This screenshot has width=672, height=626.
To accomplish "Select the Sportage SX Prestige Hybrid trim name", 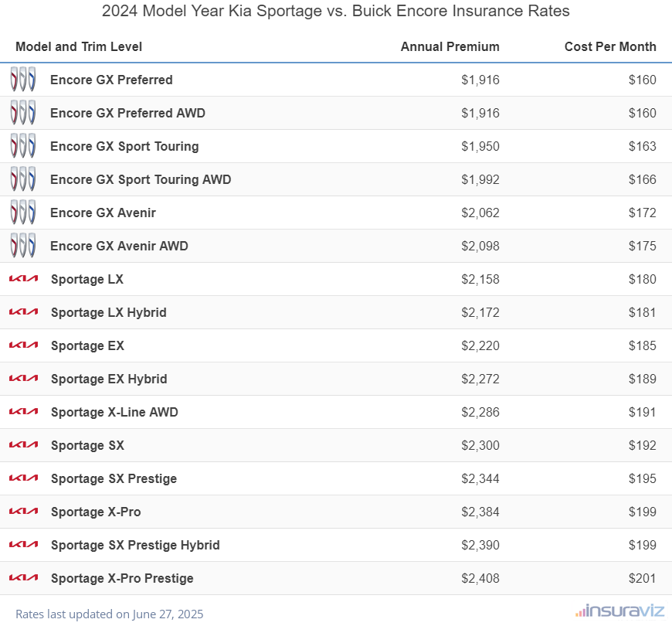I will [135, 545].
